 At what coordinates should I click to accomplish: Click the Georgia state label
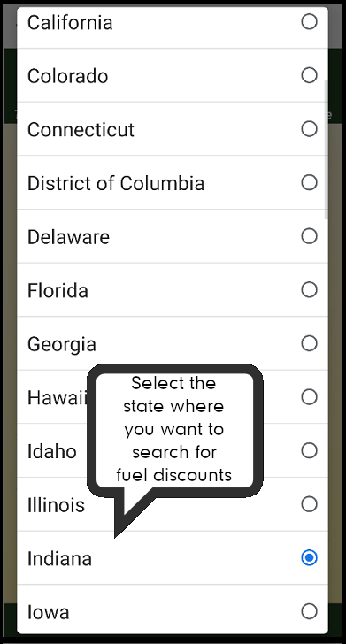point(62,345)
